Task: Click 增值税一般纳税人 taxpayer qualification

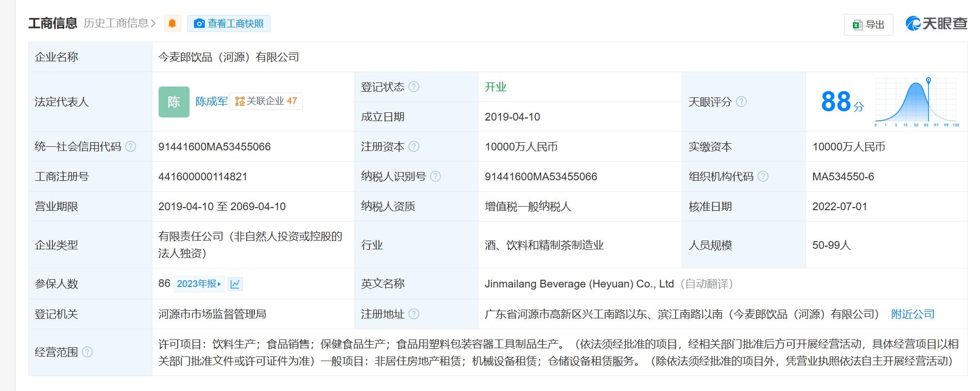Action: click(x=528, y=207)
